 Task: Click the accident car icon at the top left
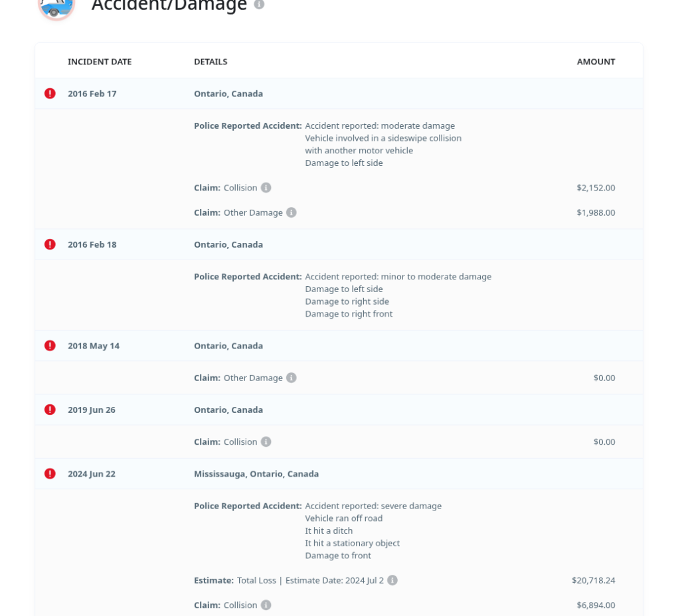click(56, 7)
